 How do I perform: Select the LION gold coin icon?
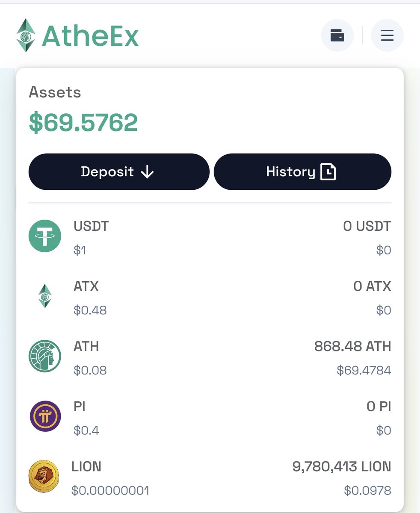point(44,476)
